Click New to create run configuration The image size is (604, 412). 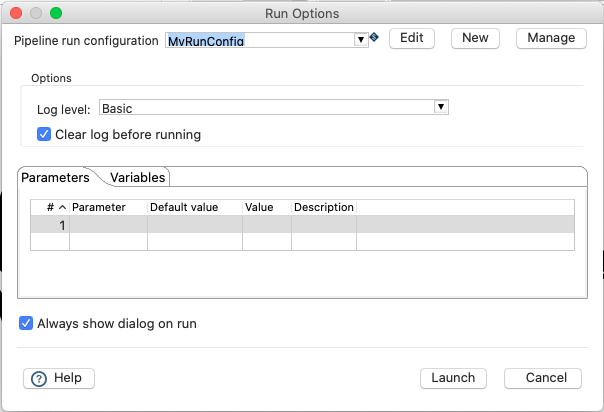click(x=475, y=38)
